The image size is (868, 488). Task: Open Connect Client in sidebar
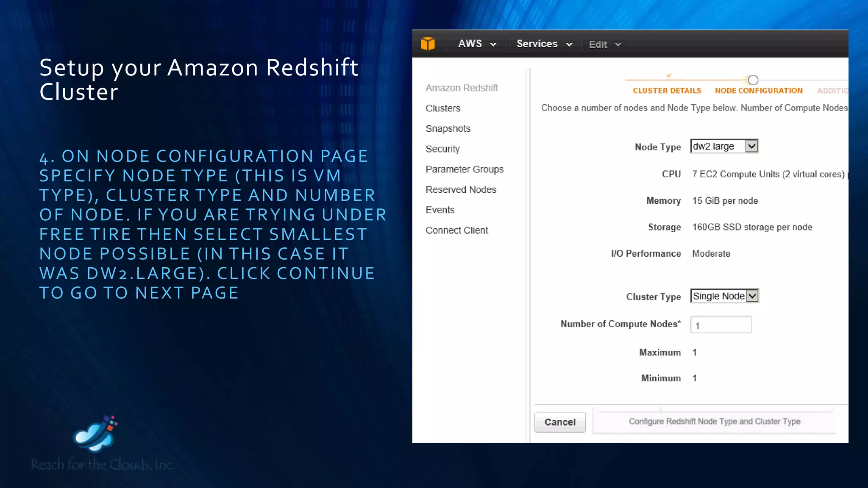click(x=457, y=230)
